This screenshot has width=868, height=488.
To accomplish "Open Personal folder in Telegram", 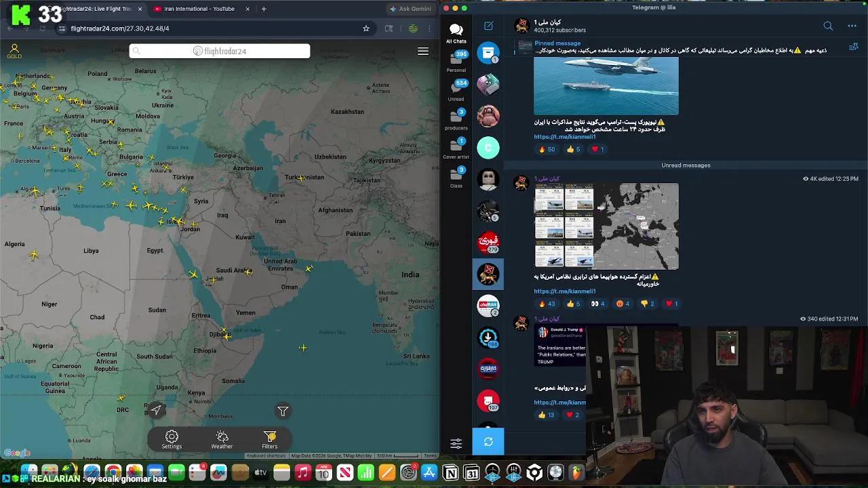I will [456, 62].
